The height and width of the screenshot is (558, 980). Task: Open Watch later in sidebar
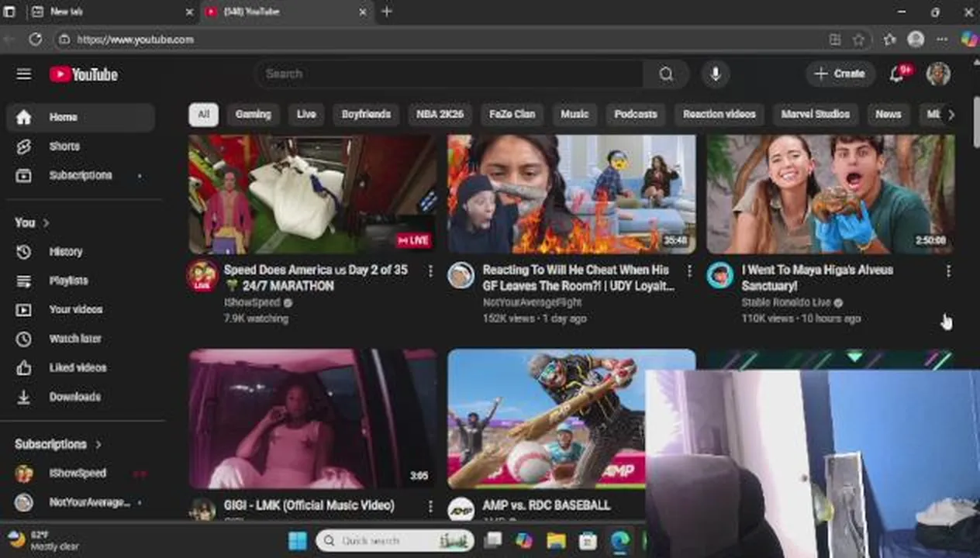(81, 339)
